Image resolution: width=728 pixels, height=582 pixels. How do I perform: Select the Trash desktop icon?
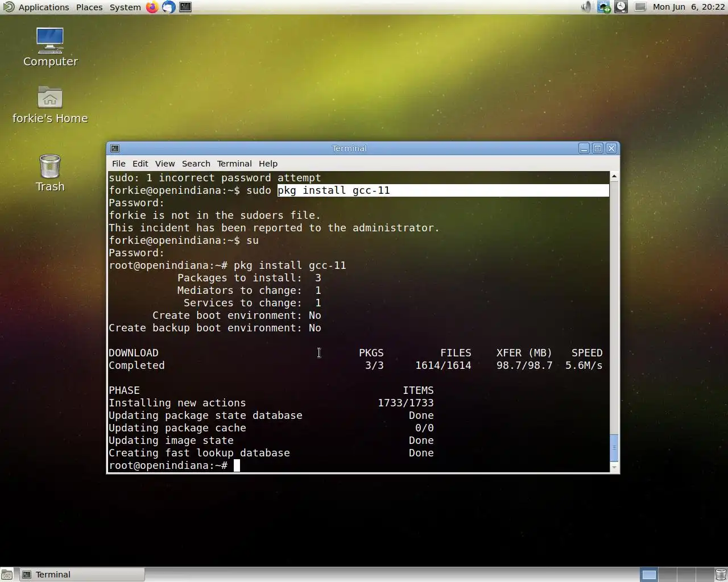50,173
